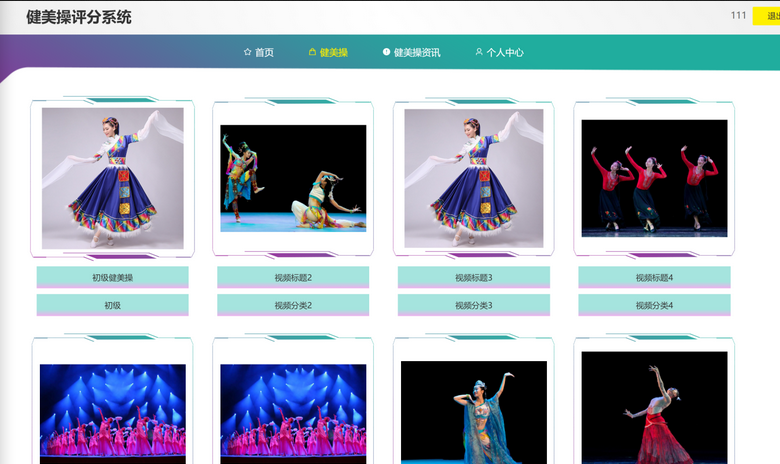Click the 视频分类4 category label
Screen dimensions: 780x464
654,305
